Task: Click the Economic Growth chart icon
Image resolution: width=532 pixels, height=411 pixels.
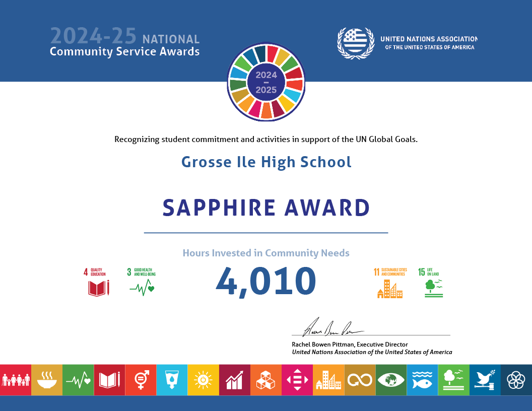Action: [x=235, y=380]
